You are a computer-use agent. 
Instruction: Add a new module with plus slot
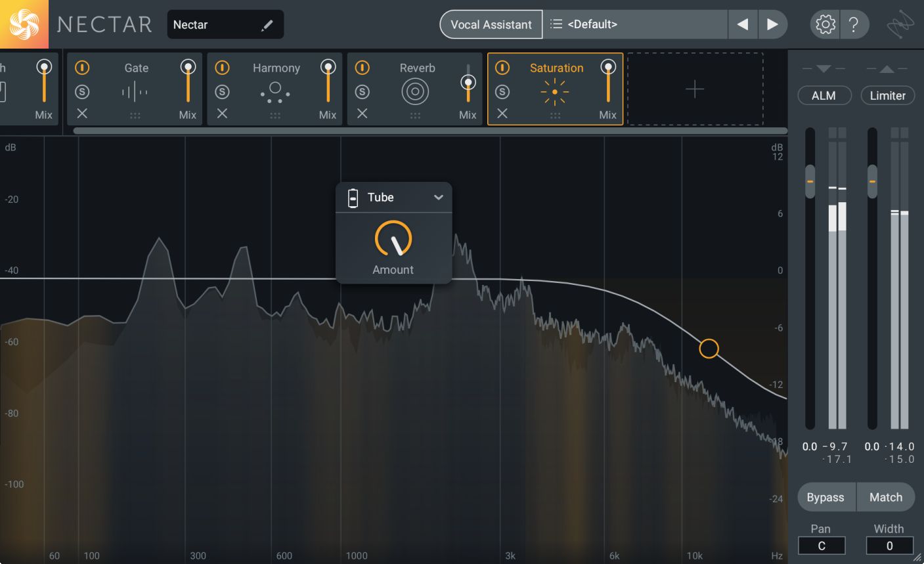click(x=695, y=89)
